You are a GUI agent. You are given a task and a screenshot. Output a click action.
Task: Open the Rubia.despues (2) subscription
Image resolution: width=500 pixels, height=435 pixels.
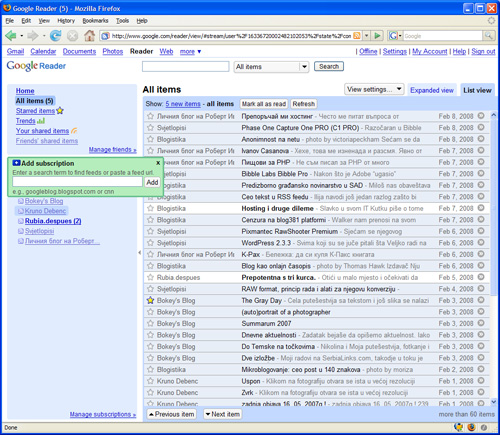[53, 221]
